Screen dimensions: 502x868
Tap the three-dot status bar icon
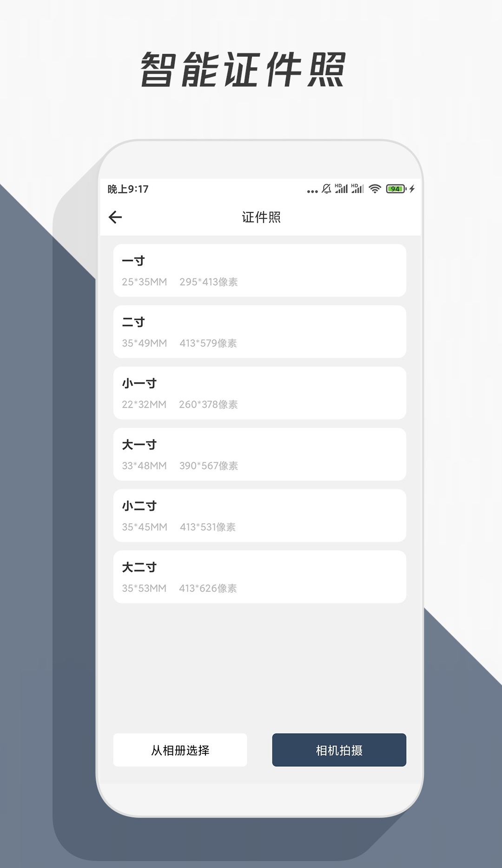[312, 191]
